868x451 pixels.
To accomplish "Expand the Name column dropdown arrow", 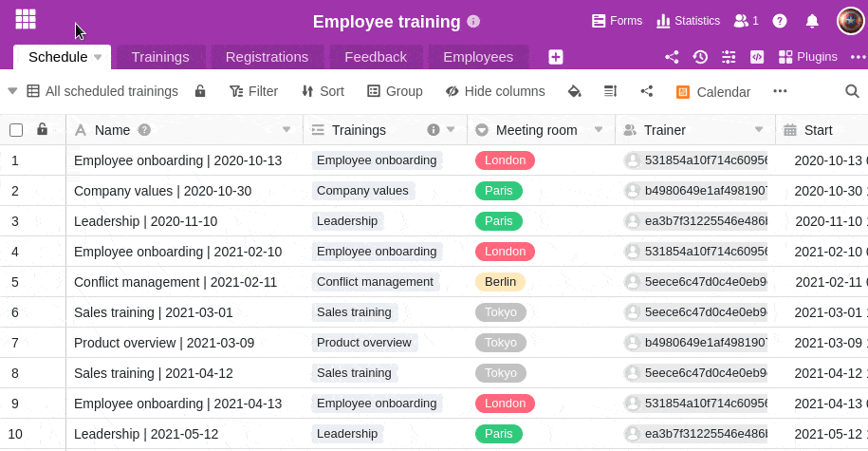I will pyautogui.click(x=286, y=130).
